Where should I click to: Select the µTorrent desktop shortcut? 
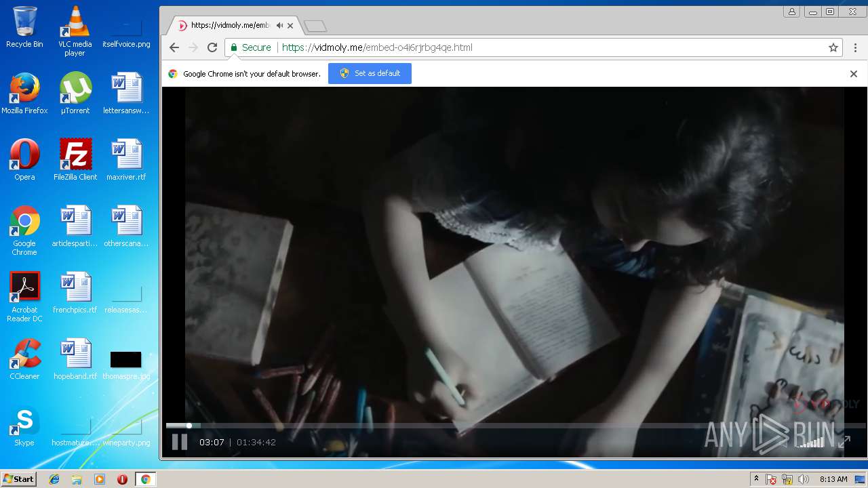point(75,93)
